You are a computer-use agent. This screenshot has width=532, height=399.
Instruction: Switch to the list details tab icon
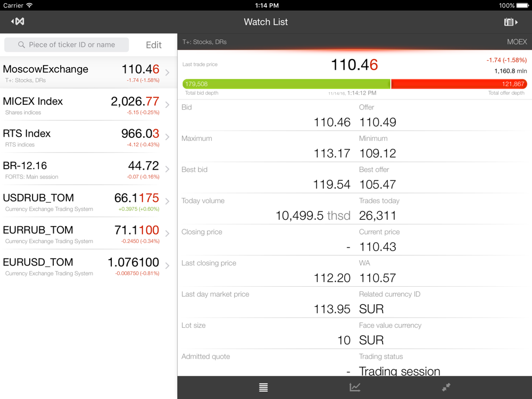click(263, 387)
